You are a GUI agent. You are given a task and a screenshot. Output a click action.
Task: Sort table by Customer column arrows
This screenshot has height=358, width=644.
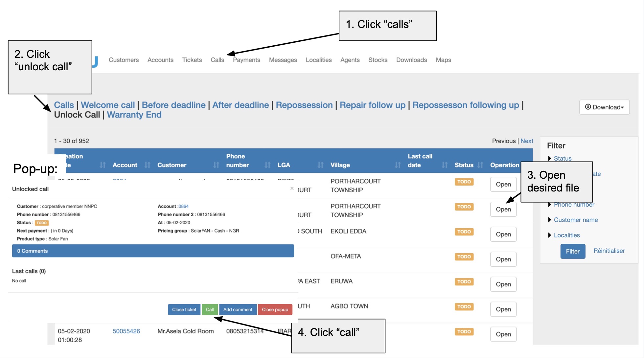coord(216,165)
